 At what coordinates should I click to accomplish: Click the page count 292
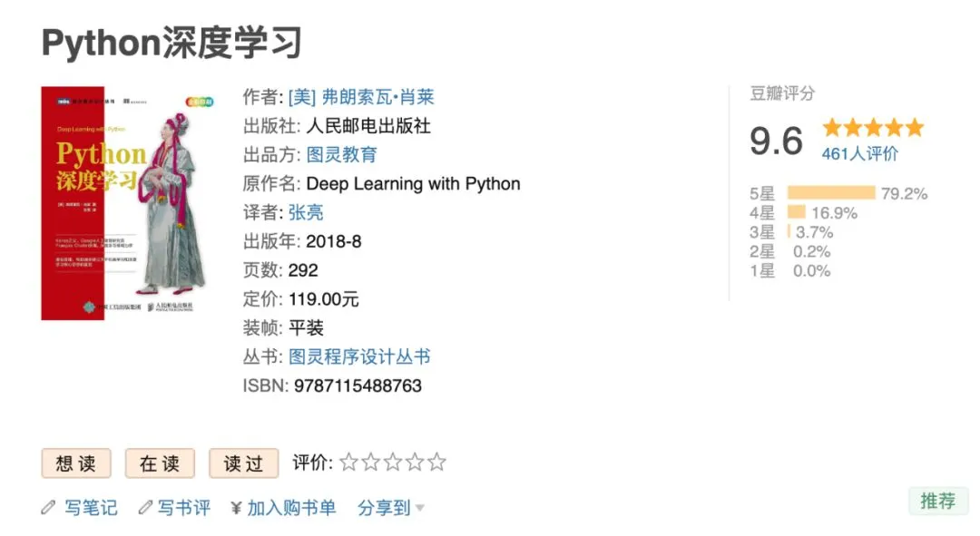coord(303,270)
